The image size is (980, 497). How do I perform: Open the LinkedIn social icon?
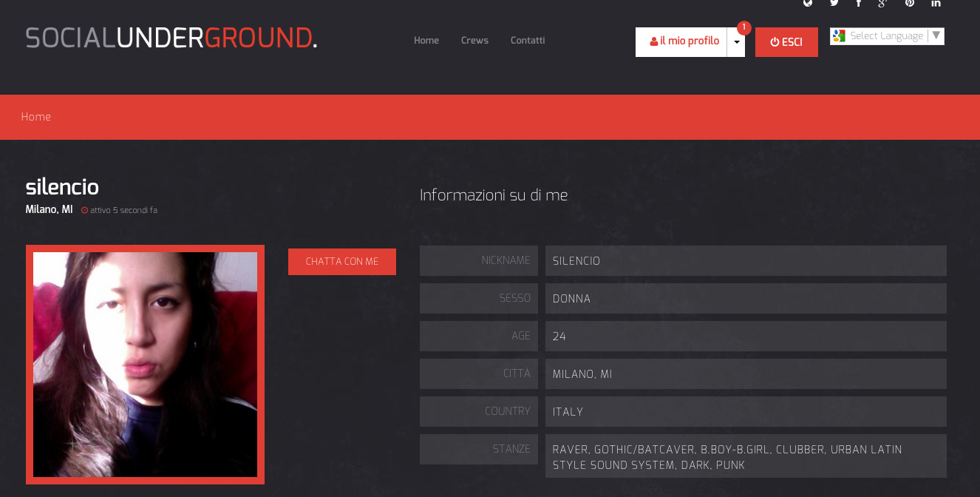pos(936,3)
